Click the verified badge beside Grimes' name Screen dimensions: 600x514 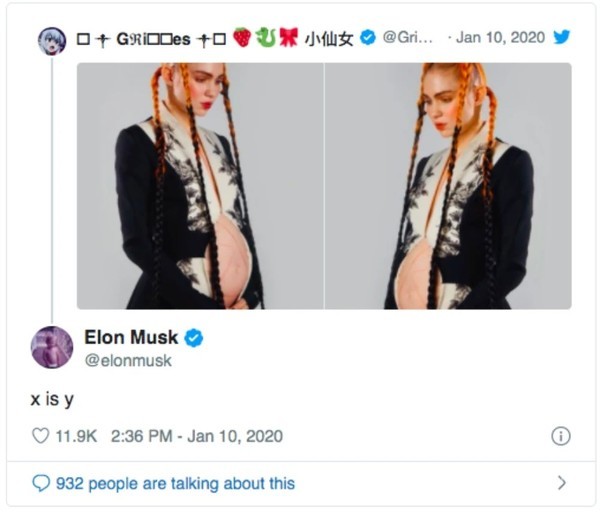(x=367, y=37)
